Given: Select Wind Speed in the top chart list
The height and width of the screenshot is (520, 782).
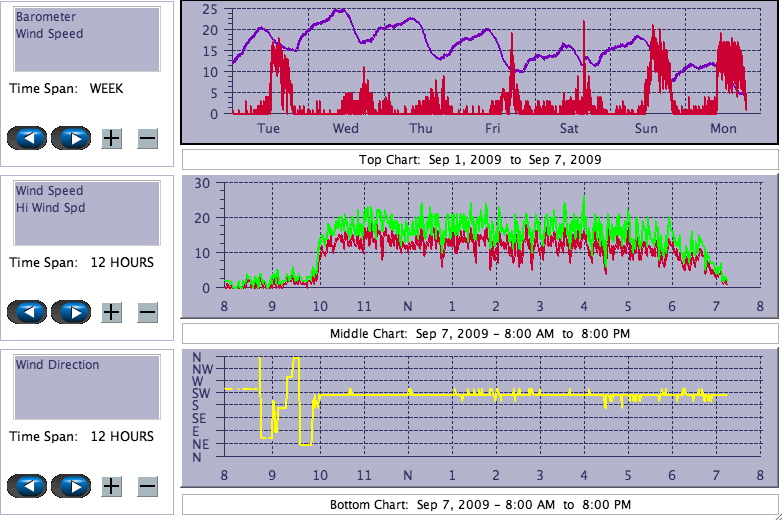Looking at the screenshot, I should tap(49, 33).
